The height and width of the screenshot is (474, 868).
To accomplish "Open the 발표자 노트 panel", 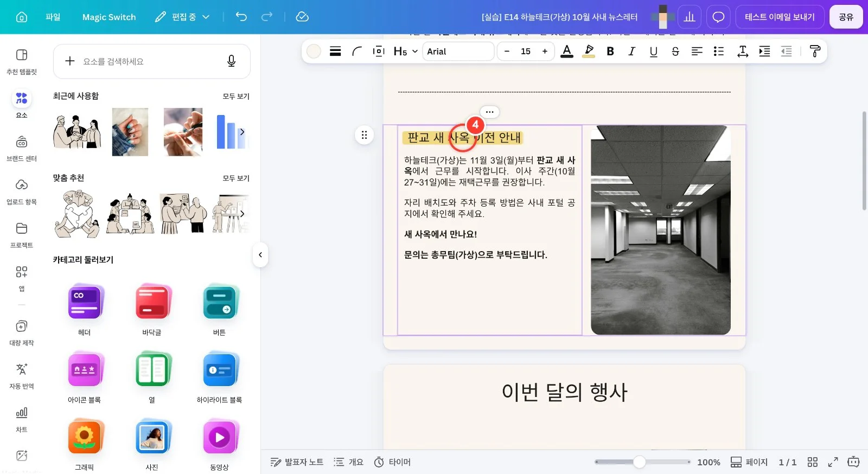I will [297, 462].
